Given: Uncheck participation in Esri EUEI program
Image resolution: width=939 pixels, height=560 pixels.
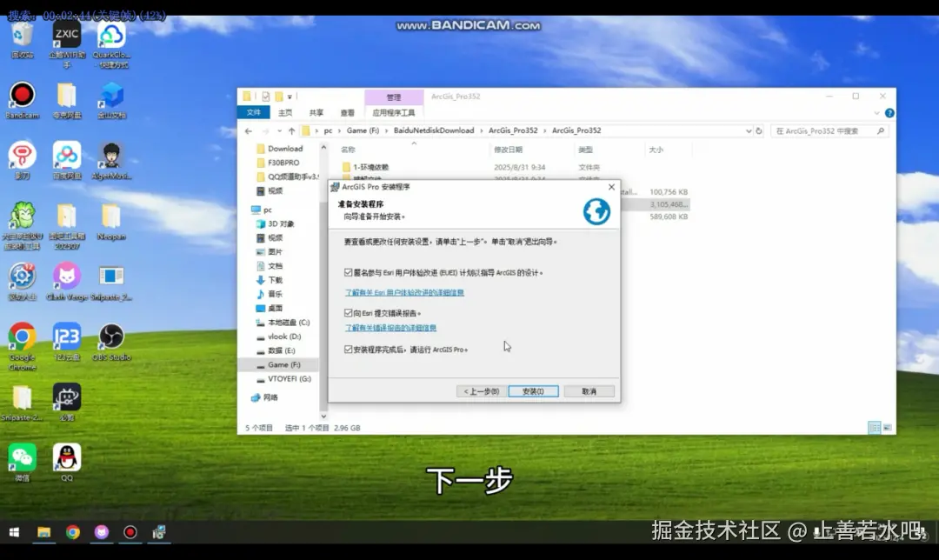Looking at the screenshot, I should pos(346,272).
